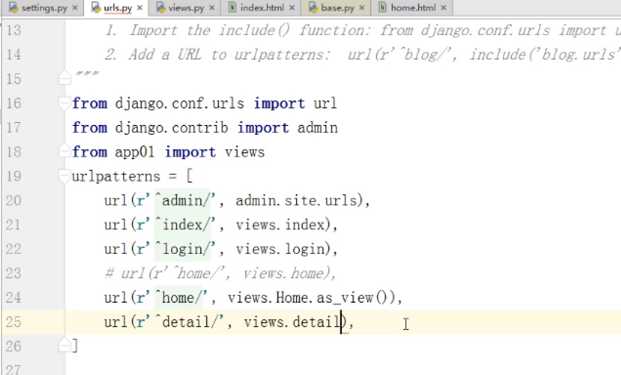Close the base.py tab
621x375 pixels.
coord(362,8)
